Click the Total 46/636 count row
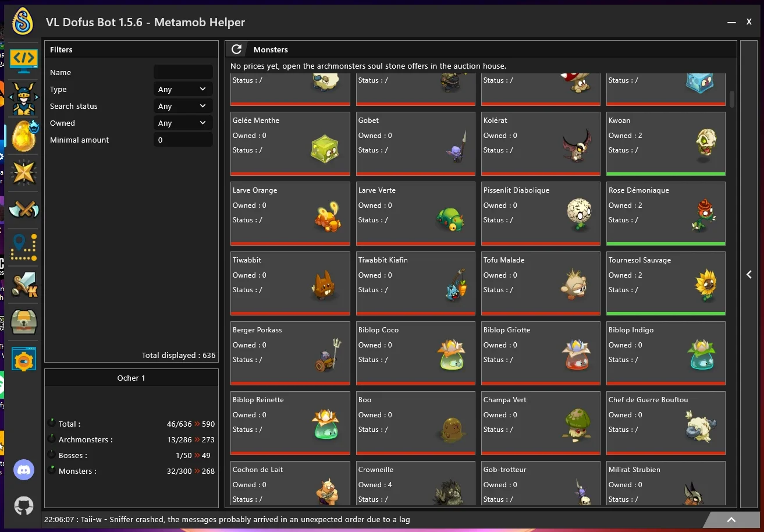 (131, 424)
